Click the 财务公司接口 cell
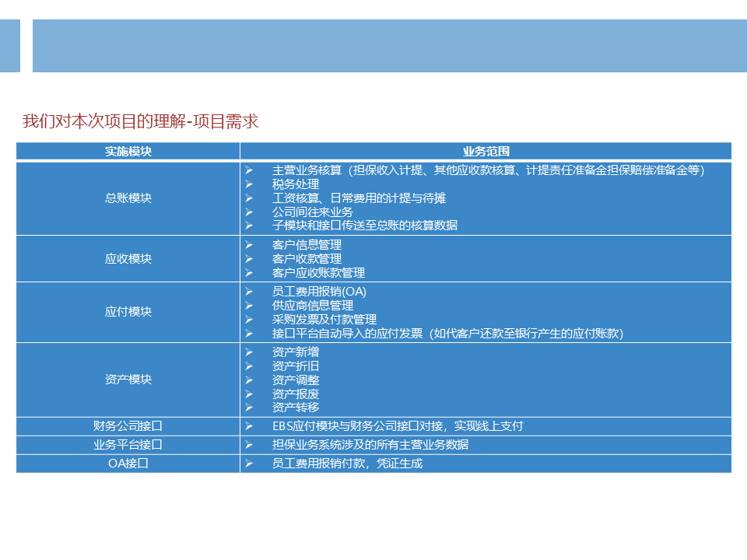 click(x=128, y=426)
